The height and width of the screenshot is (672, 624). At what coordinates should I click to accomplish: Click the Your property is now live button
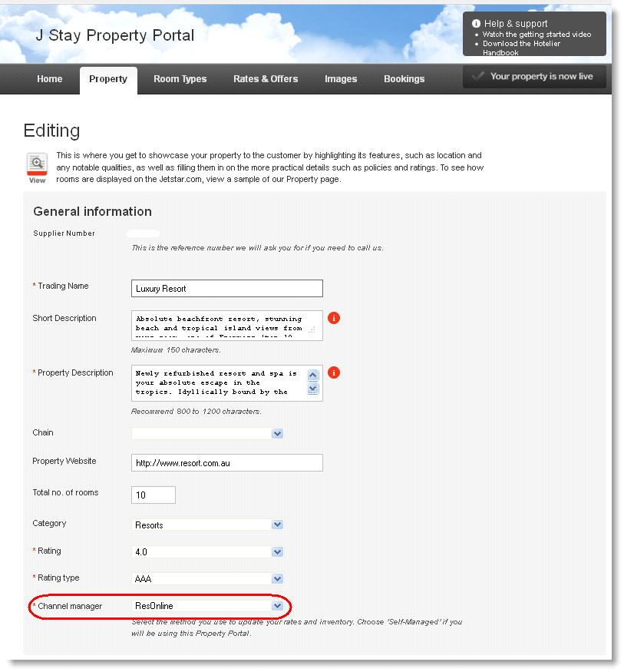[534, 77]
